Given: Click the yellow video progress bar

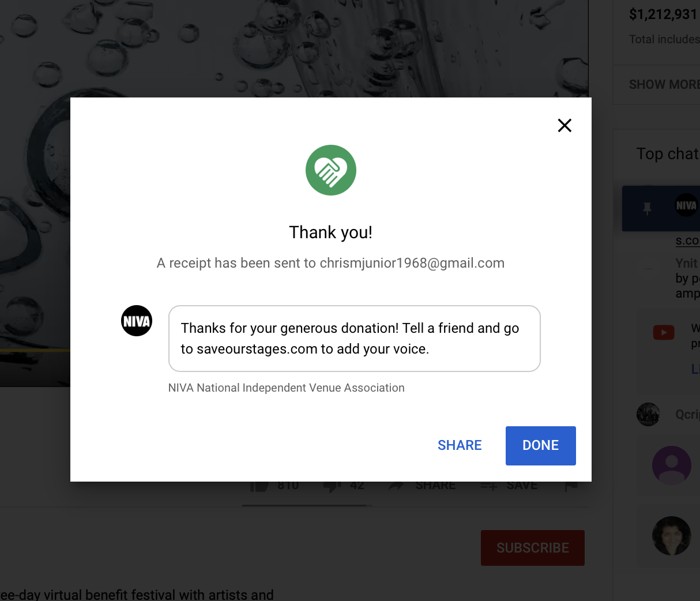Looking at the screenshot, I should (35, 350).
